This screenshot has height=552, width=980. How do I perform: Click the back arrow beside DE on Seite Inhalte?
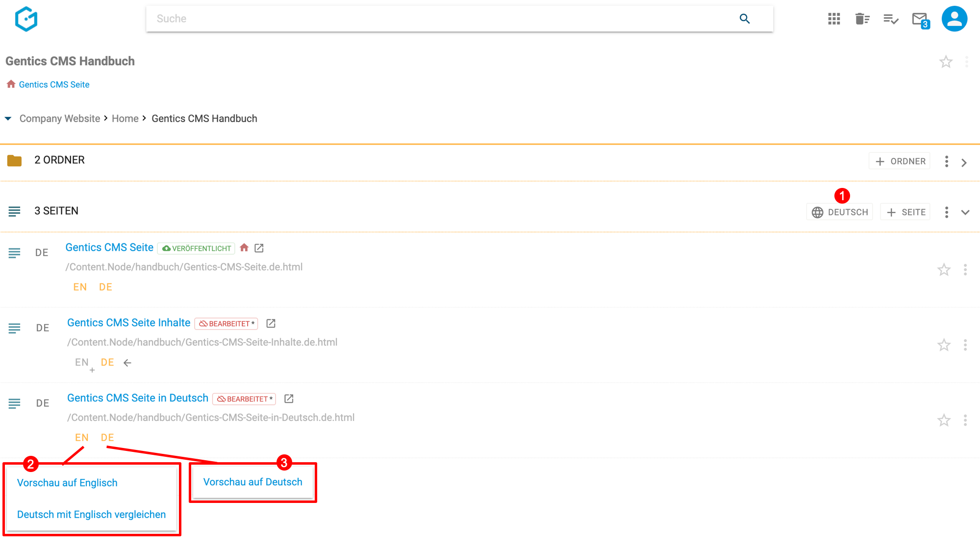click(127, 363)
